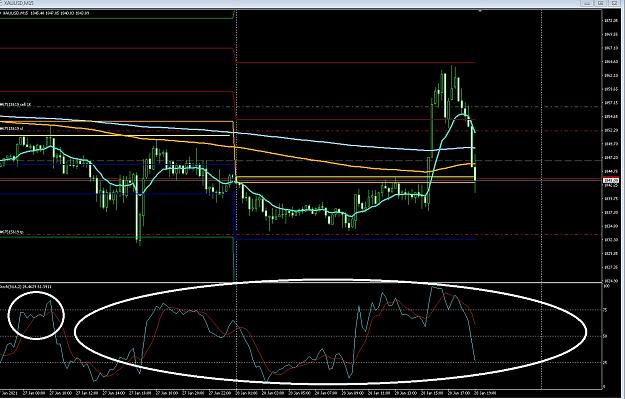Click the sell order label on chart
Screen dimensions: 625x399
point(16,104)
